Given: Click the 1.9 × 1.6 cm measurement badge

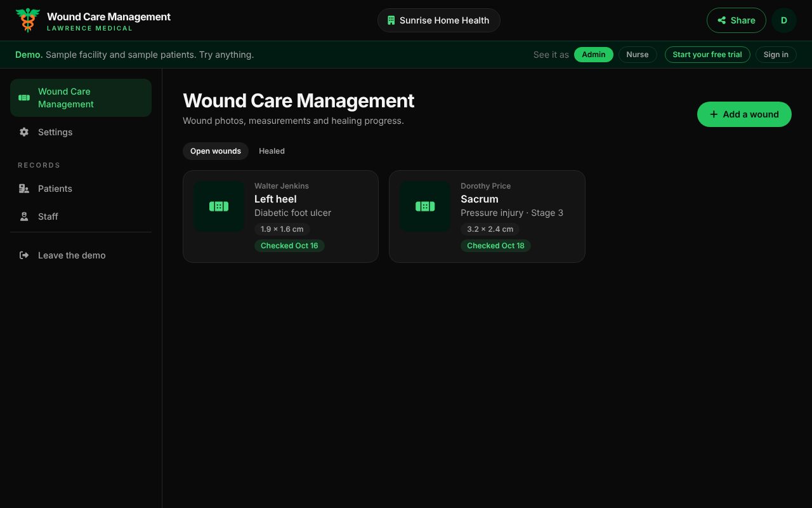Looking at the screenshot, I should (282, 229).
